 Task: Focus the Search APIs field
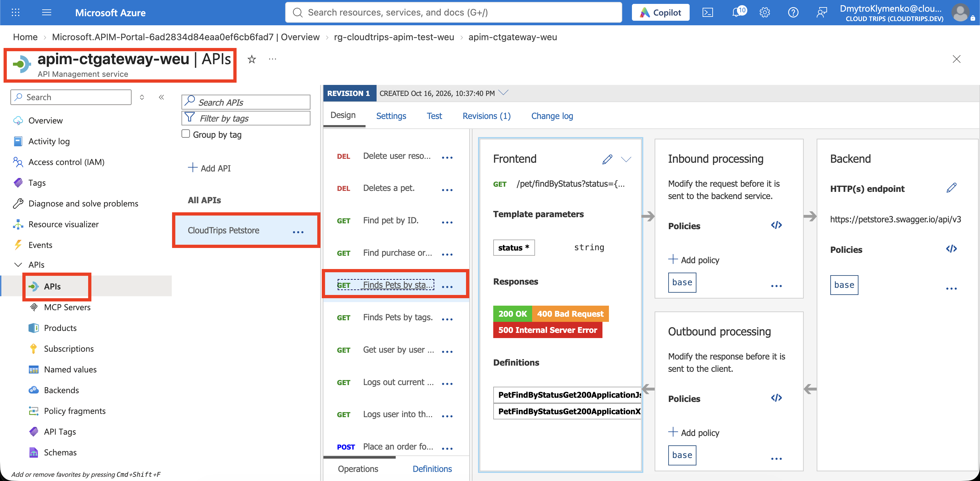pos(246,102)
